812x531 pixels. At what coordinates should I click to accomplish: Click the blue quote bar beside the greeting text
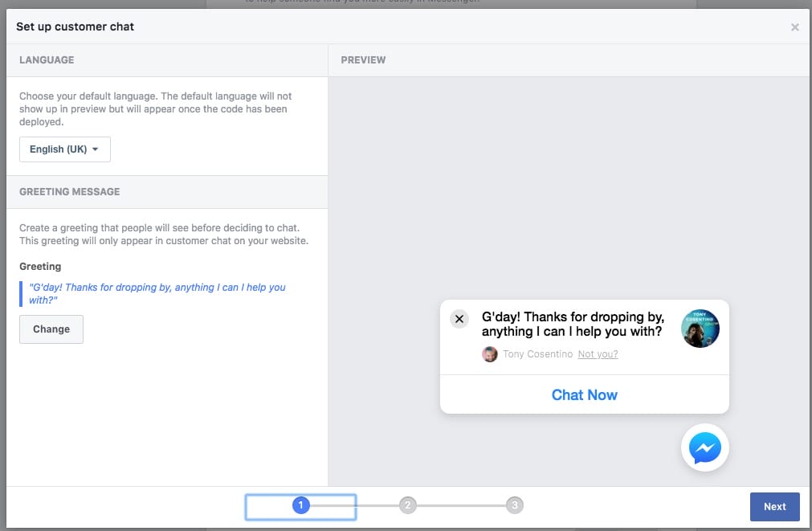coord(22,292)
